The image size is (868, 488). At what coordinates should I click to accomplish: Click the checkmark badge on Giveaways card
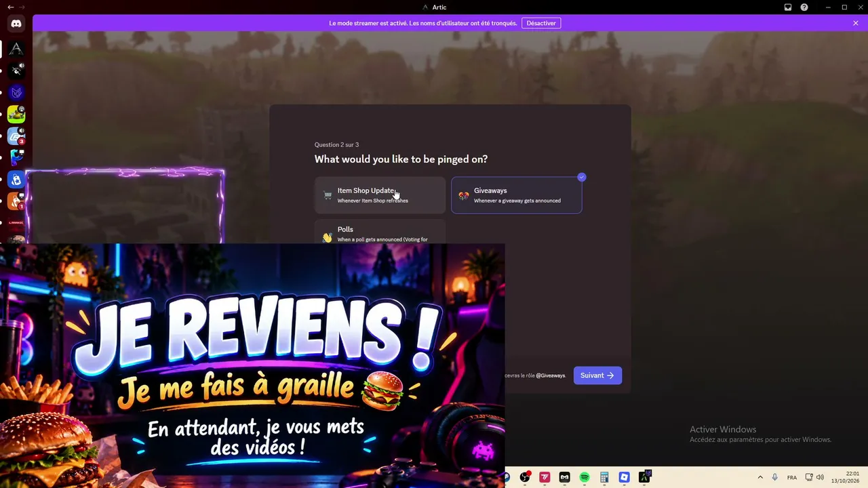[x=582, y=177]
